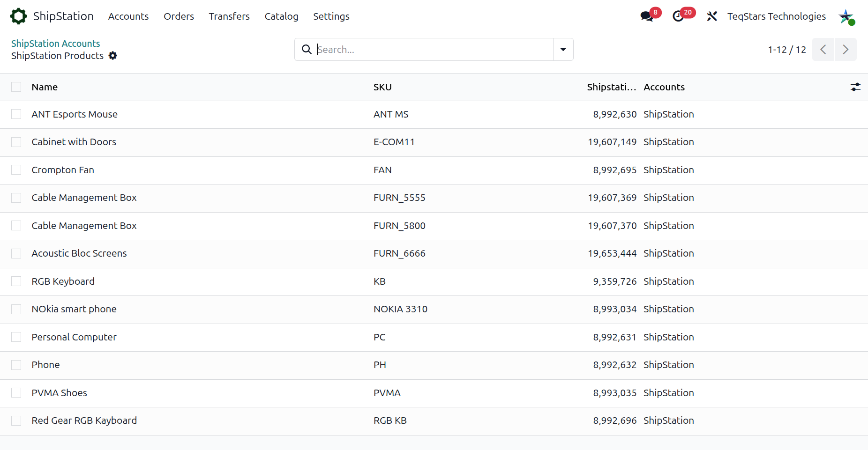Open the Acoustic Bloc Screens record
This screenshot has width=868, height=450.
pyautogui.click(x=79, y=253)
